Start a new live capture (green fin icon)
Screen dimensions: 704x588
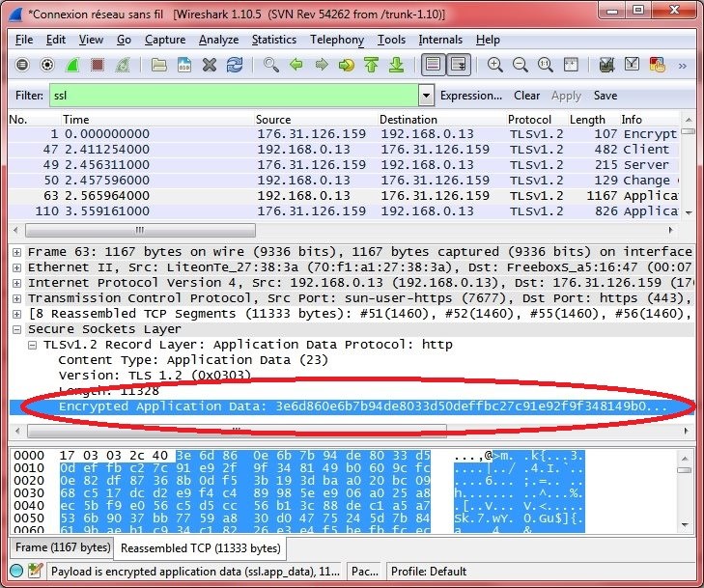[x=72, y=66]
